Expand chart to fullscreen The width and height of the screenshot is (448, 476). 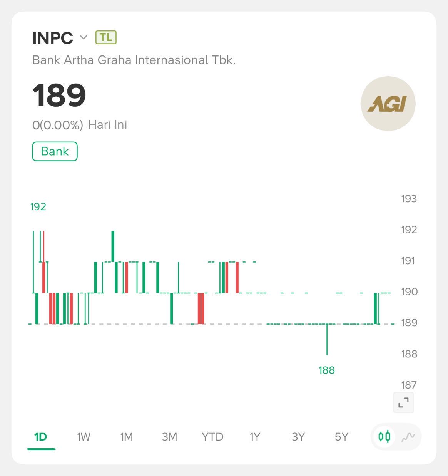pyautogui.click(x=403, y=403)
